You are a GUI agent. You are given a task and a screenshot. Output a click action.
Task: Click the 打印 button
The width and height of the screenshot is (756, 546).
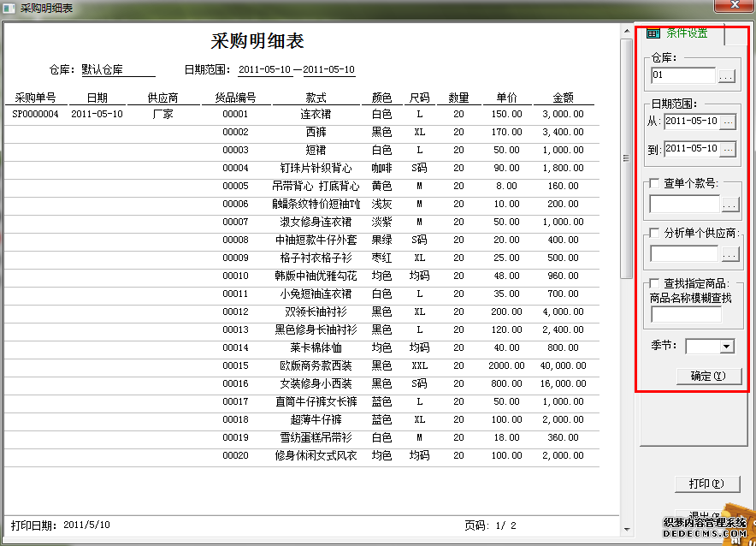click(706, 484)
